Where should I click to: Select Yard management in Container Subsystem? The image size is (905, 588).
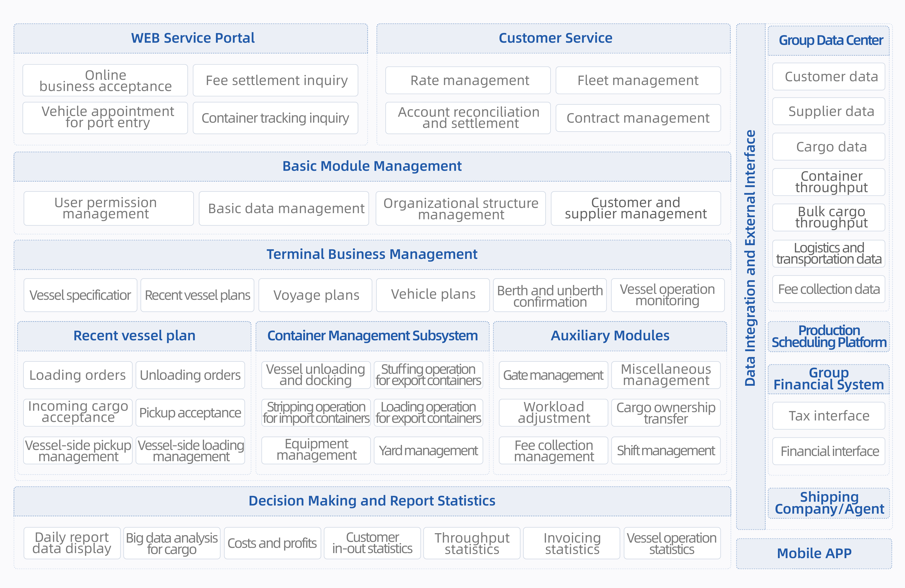point(429,450)
